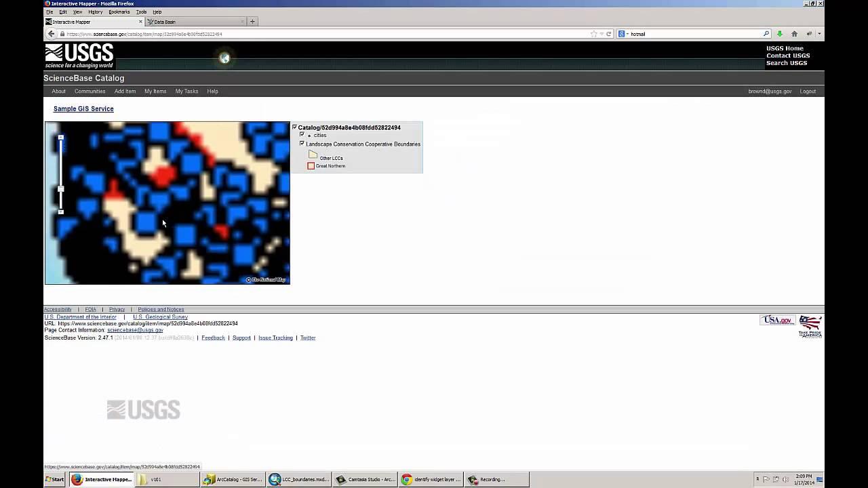This screenshot has width=868, height=488.
Task: Open the About page link
Action: [59, 91]
